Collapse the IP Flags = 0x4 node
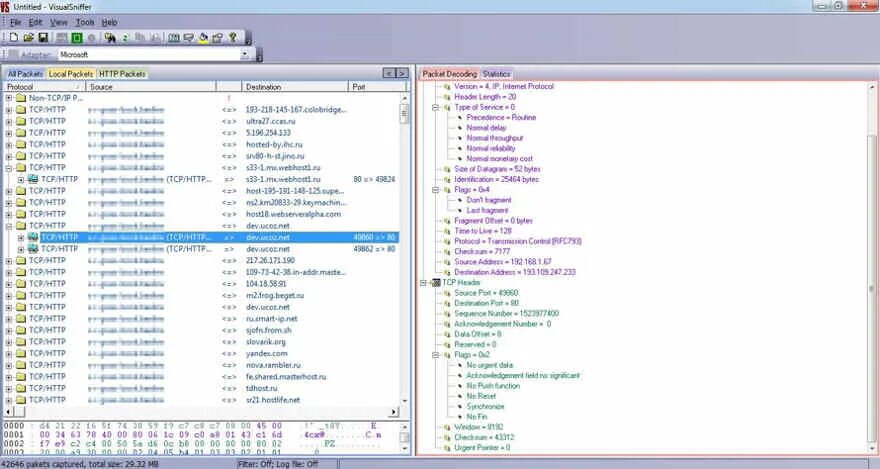The height and width of the screenshot is (469, 880). coord(435,190)
